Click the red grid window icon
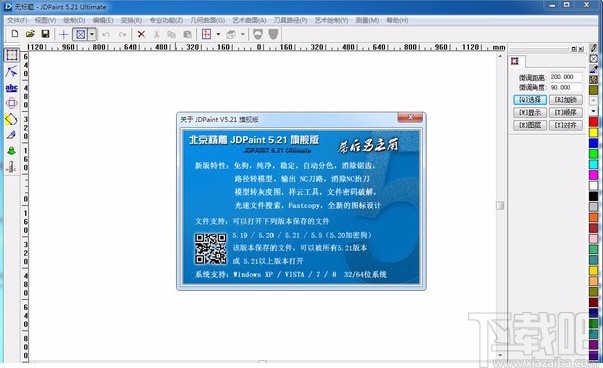This screenshot has height=368, width=603. 207,34
